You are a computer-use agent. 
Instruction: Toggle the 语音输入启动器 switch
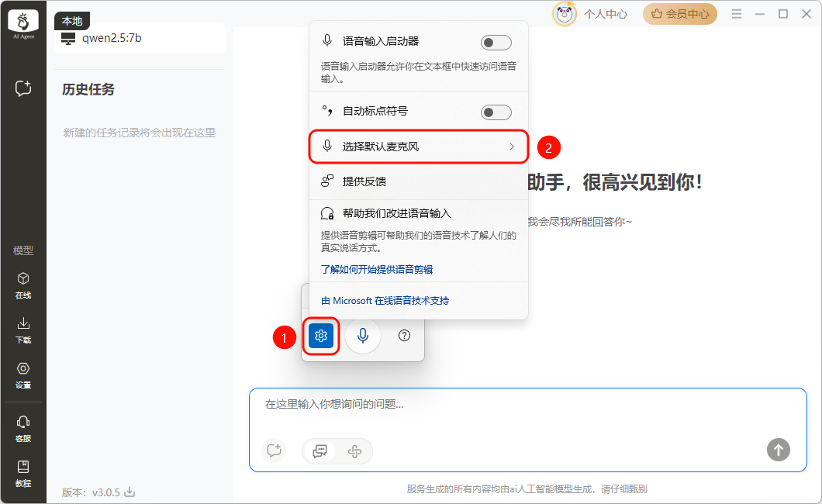496,43
